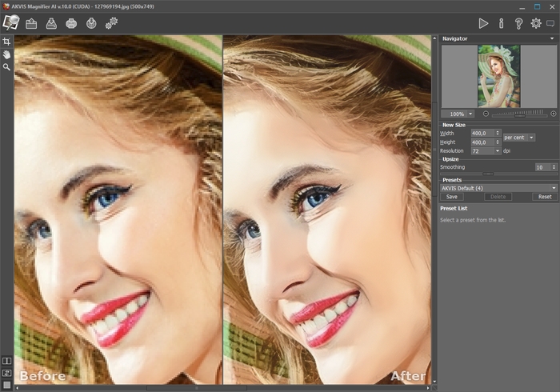The height and width of the screenshot is (392, 560).
Task: Publish image with globe share icon
Action: (91, 23)
